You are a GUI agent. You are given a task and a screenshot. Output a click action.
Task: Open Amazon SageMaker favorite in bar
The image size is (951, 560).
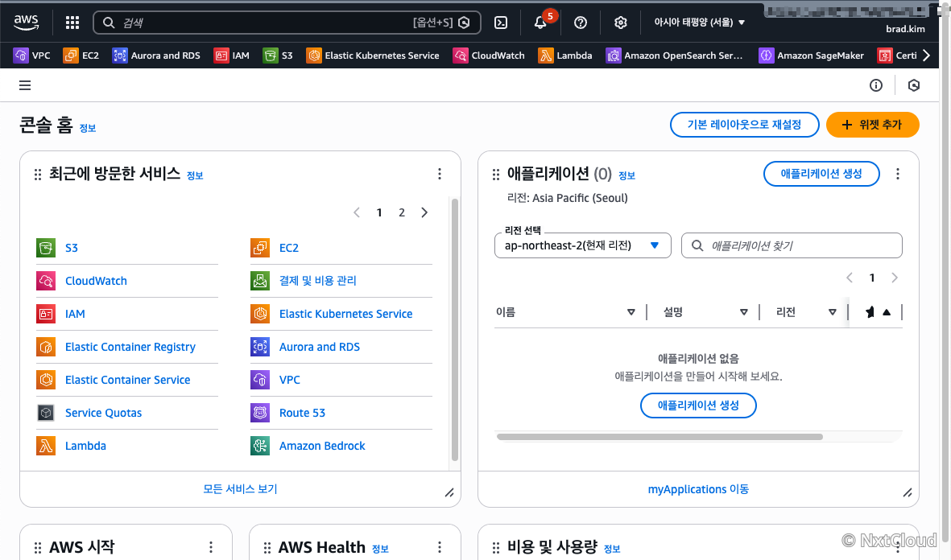pyautogui.click(x=812, y=56)
